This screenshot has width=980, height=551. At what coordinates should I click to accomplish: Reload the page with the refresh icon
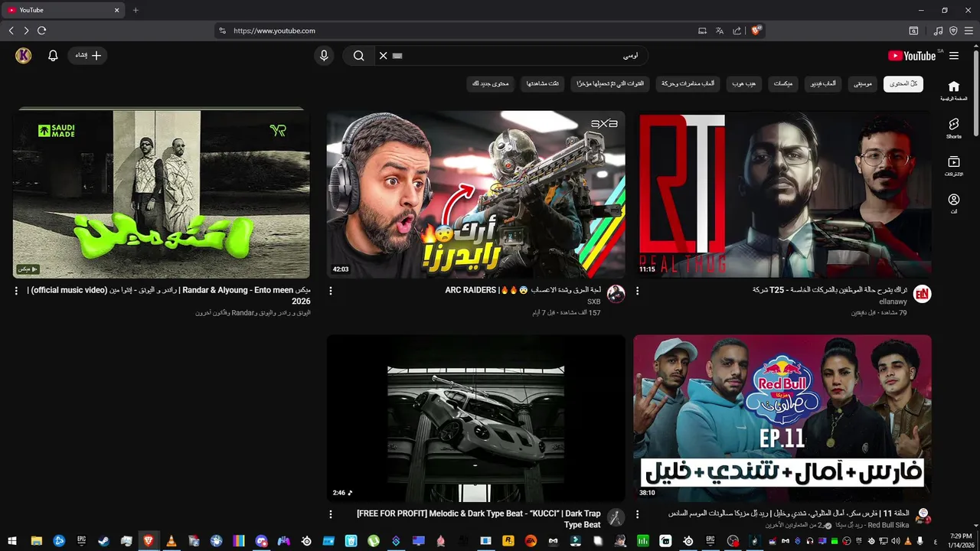41,31
